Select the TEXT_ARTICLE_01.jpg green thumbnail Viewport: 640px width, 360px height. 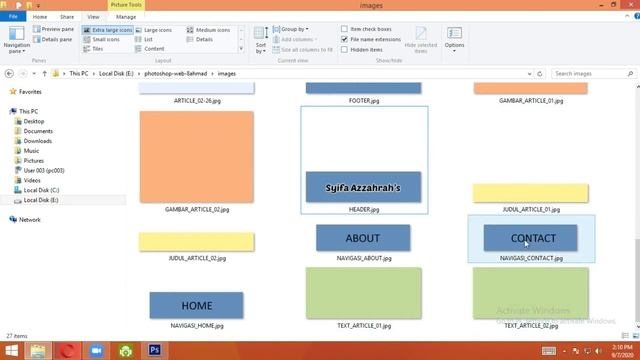click(364, 293)
